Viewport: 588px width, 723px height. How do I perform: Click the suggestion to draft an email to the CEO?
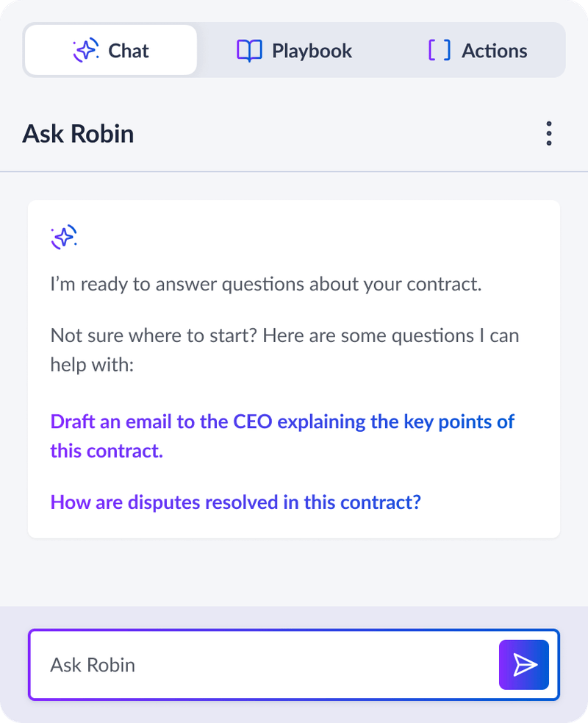click(x=282, y=435)
